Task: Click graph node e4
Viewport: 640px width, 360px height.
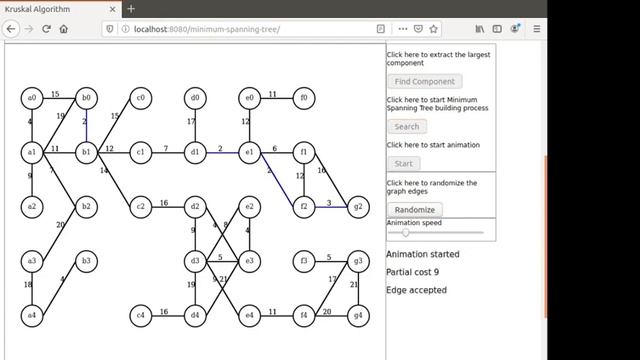Action: click(x=249, y=316)
